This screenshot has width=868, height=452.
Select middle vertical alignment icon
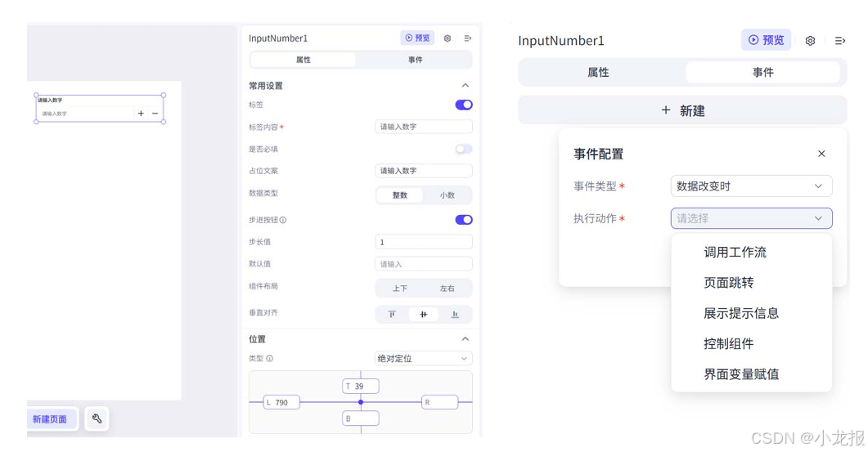[x=424, y=314]
